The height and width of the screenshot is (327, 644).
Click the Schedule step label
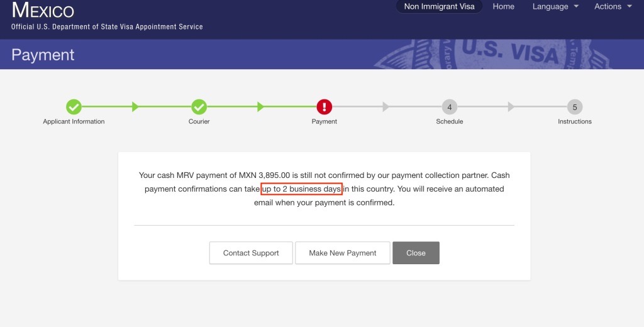click(x=449, y=121)
